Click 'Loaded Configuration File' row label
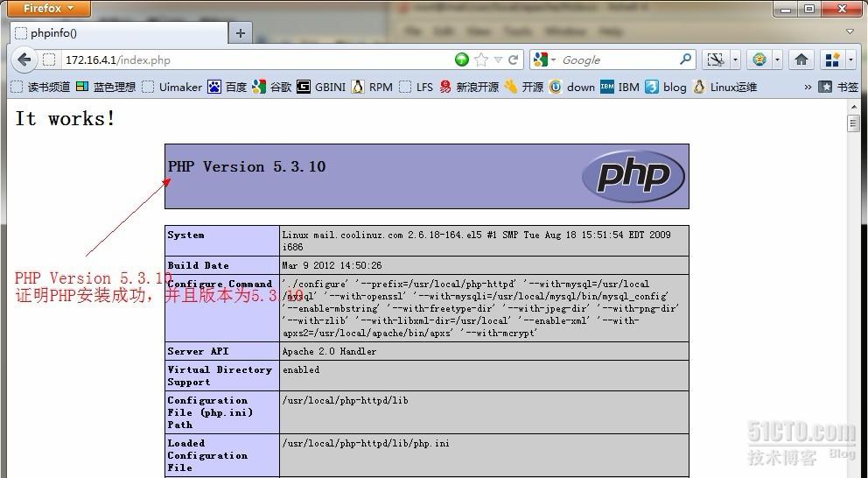868x478 pixels. click(x=207, y=454)
